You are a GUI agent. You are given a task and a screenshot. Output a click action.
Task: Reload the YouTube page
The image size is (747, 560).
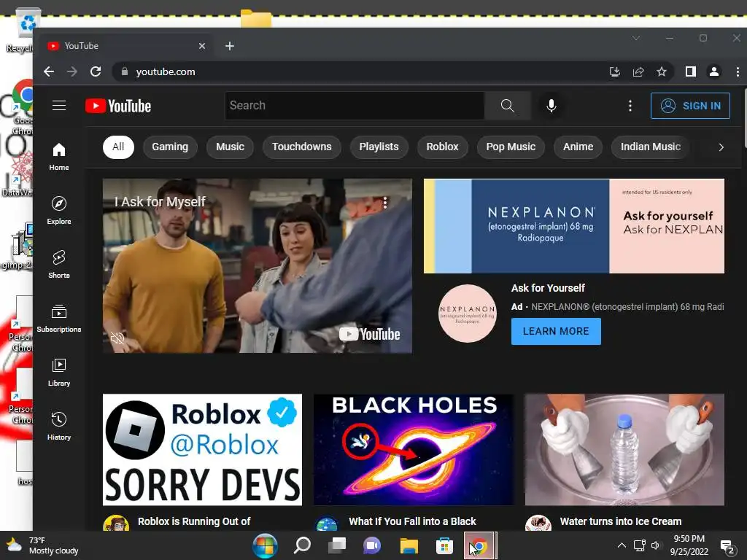tap(96, 71)
